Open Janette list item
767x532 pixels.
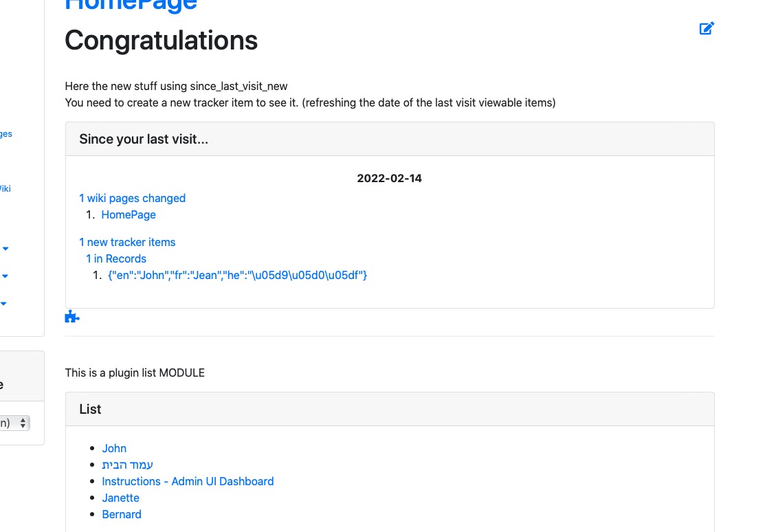click(120, 498)
